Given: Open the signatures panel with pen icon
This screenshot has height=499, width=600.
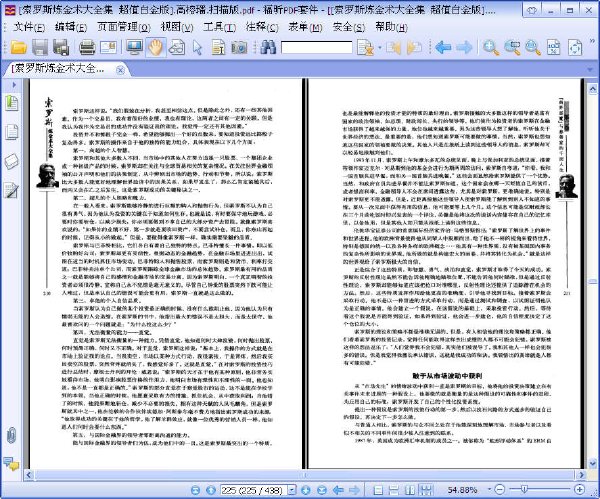Looking at the screenshot, I should click(11, 190).
